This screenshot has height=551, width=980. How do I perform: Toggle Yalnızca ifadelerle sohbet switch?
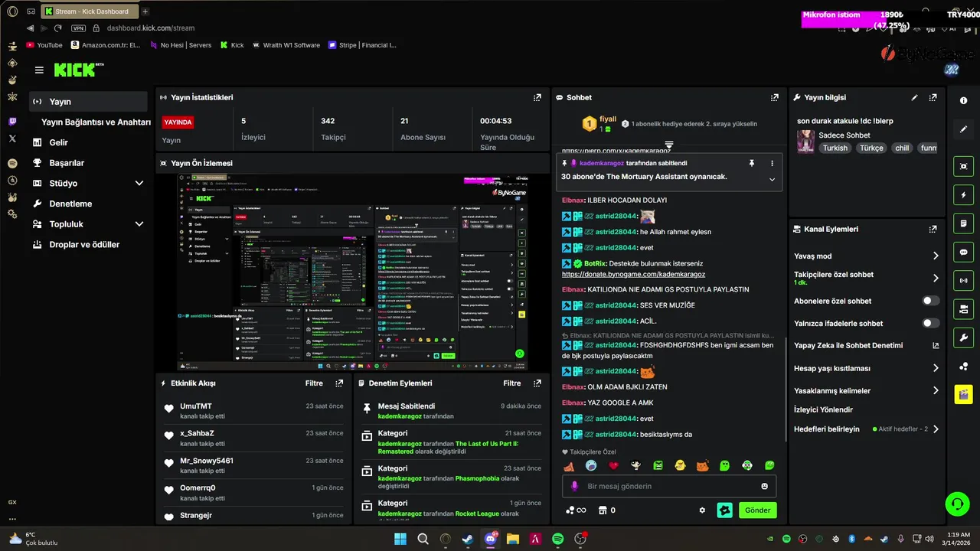pyautogui.click(x=931, y=323)
